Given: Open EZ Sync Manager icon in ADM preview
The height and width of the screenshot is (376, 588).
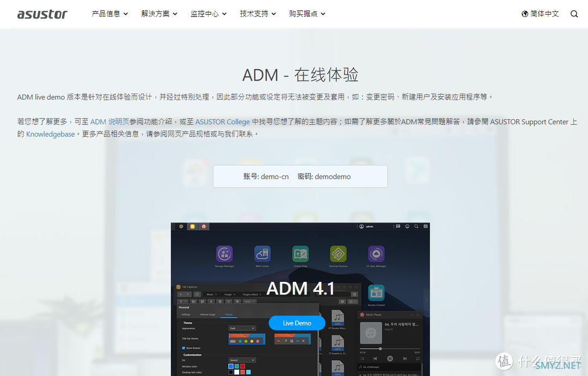Looking at the screenshot, I should (x=376, y=254).
